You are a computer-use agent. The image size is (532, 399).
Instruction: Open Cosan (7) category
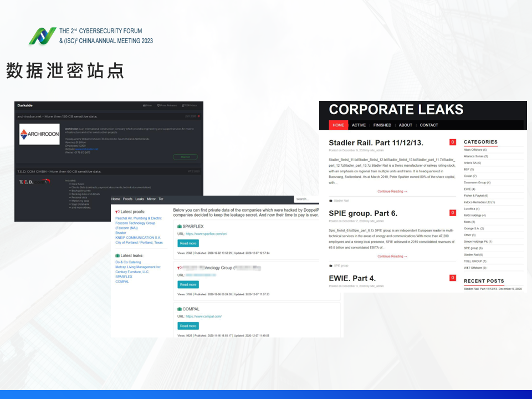(470, 176)
